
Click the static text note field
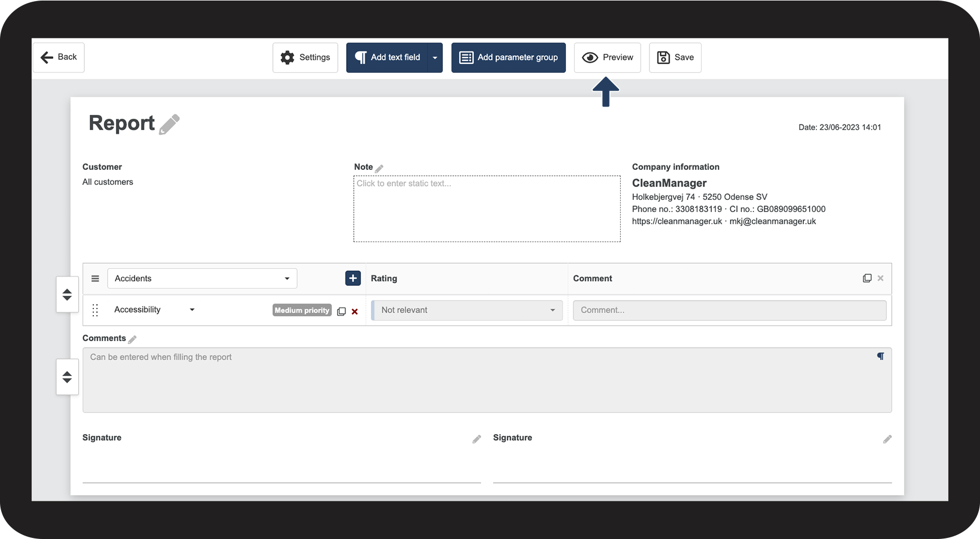pyautogui.click(x=487, y=209)
